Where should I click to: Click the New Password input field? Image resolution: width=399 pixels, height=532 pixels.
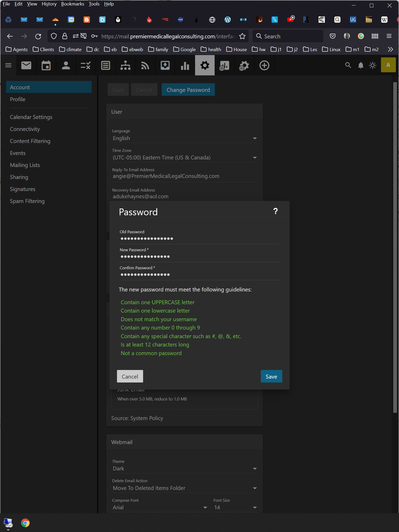[x=199, y=257]
